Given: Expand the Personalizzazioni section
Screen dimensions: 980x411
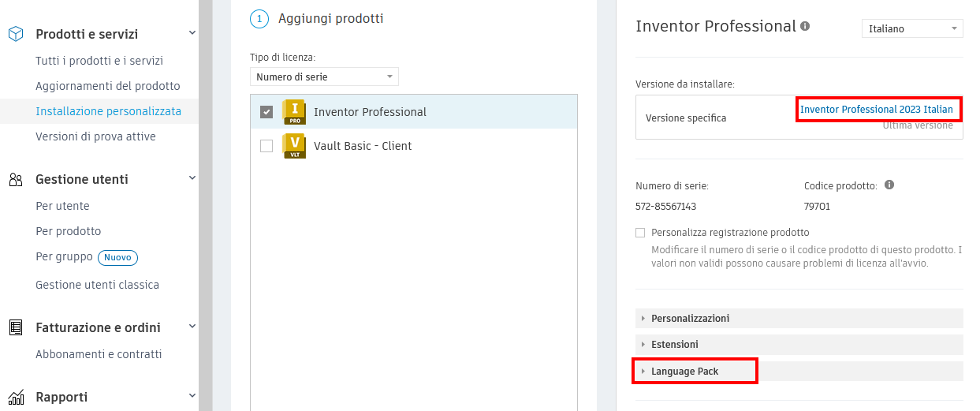Looking at the screenshot, I should click(x=689, y=318).
